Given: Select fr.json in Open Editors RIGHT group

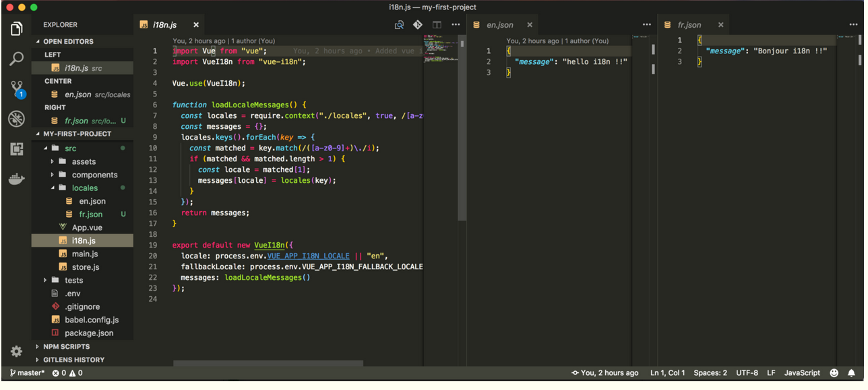Looking at the screenshot, I should point(82,121).
